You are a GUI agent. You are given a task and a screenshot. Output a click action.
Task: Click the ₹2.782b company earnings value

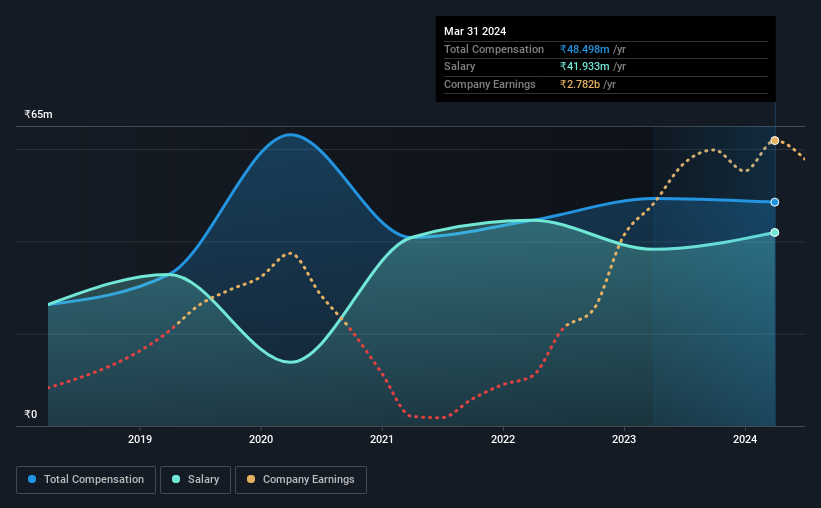(x=580, y=84)
